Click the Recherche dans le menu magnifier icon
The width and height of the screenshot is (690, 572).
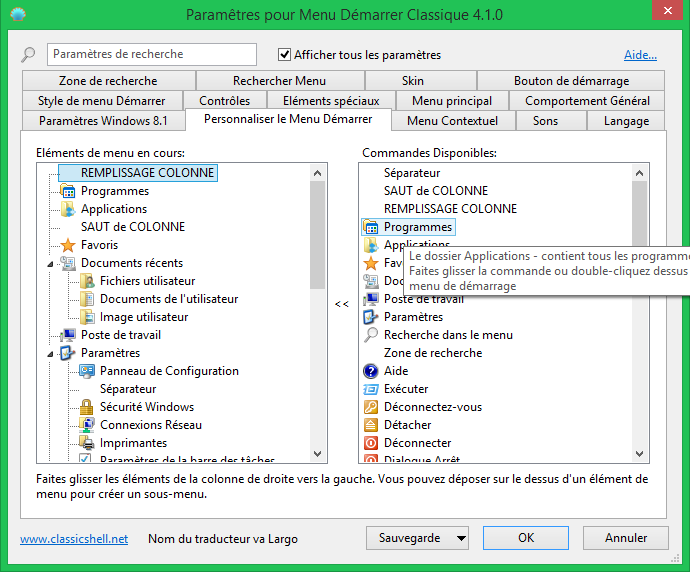(371, 335)
